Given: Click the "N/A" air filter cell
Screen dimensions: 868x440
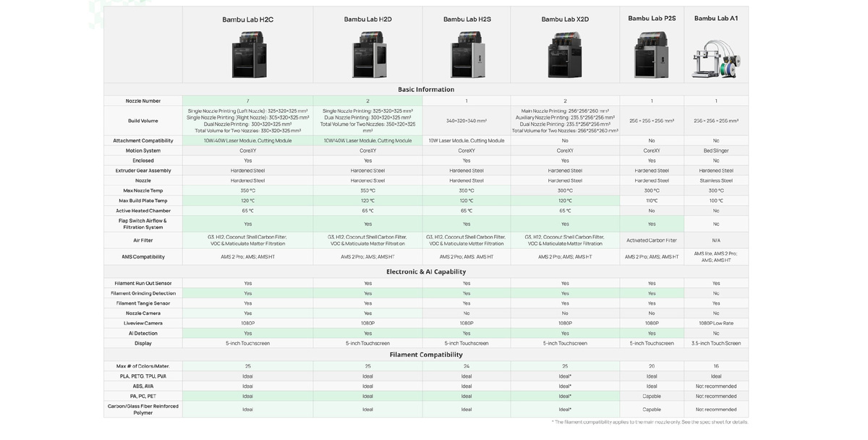Looking at the screenshot, I should click(716, 240).
